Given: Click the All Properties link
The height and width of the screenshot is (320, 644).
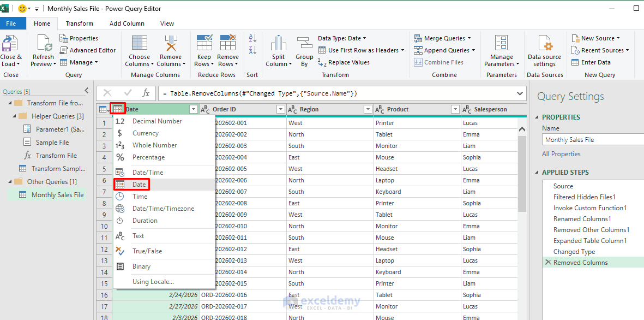Looking at the screenshot, I should click(x=561, y=154).
